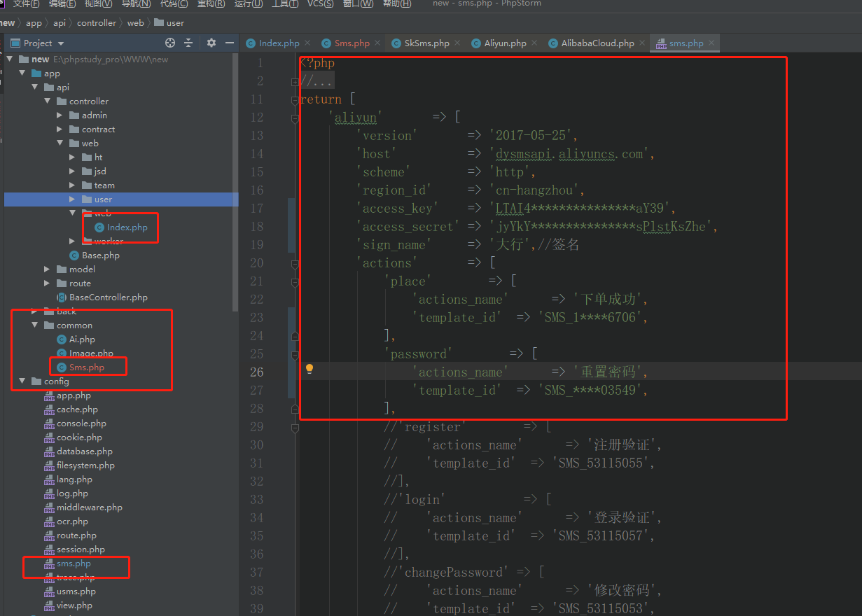862x616 pixels.
Task: Click the Ai.php class file icon
Action: point(62,339)
